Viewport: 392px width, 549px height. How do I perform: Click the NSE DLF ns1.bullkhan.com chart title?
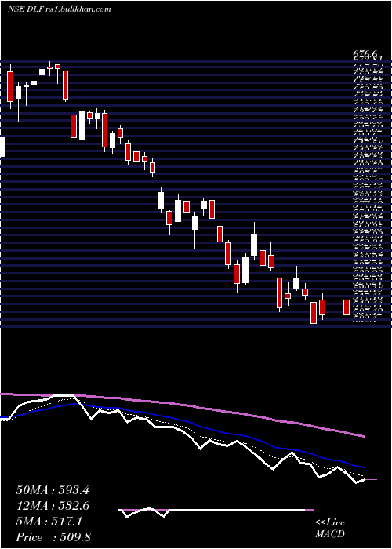point(59,9)
